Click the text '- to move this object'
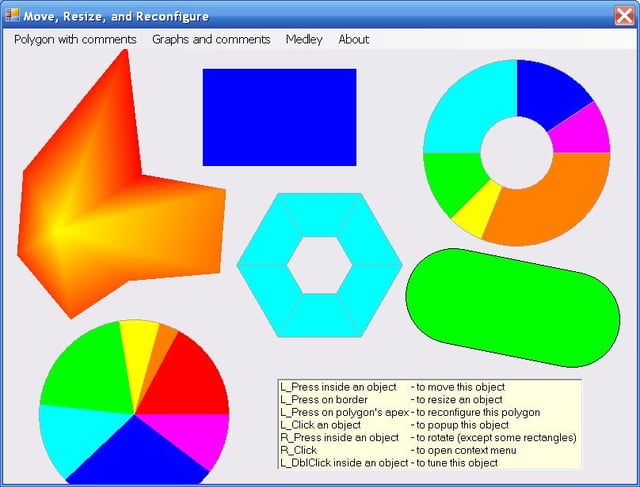Screen dimensions: 640x487 (458, 387)
